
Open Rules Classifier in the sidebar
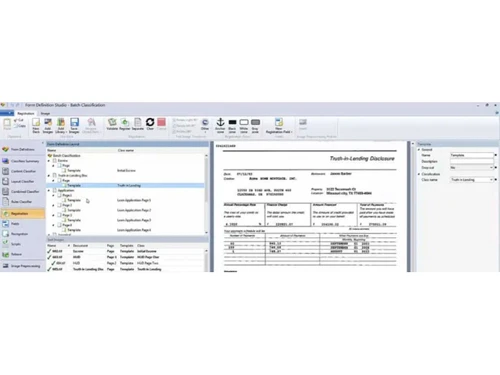(22, 202)
